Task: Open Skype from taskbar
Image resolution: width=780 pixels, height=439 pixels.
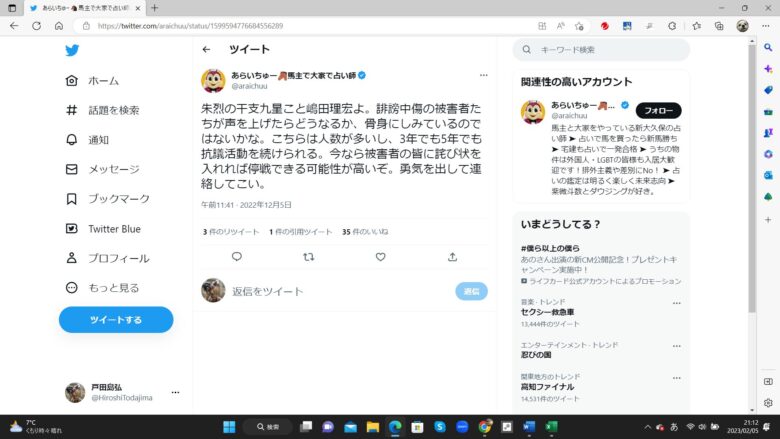Action: point(440,427)
